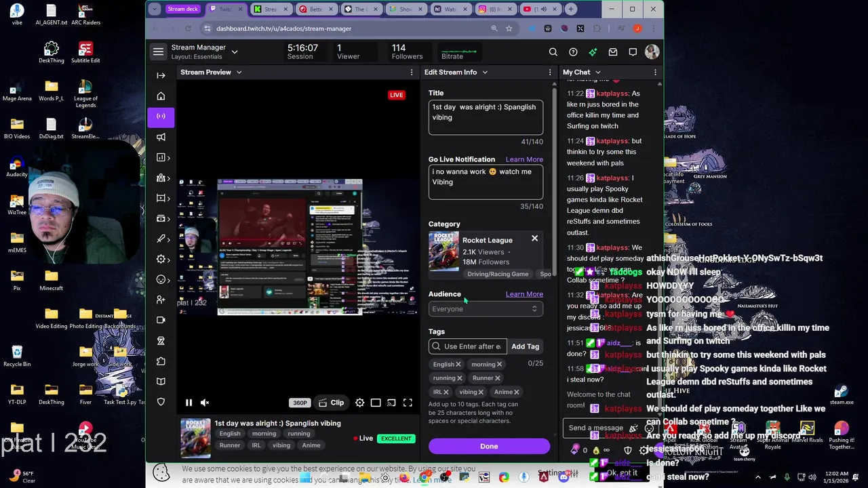Unmute the stream preview audio
The width and height of the screenshot is (868, 488).
[205, 403]
